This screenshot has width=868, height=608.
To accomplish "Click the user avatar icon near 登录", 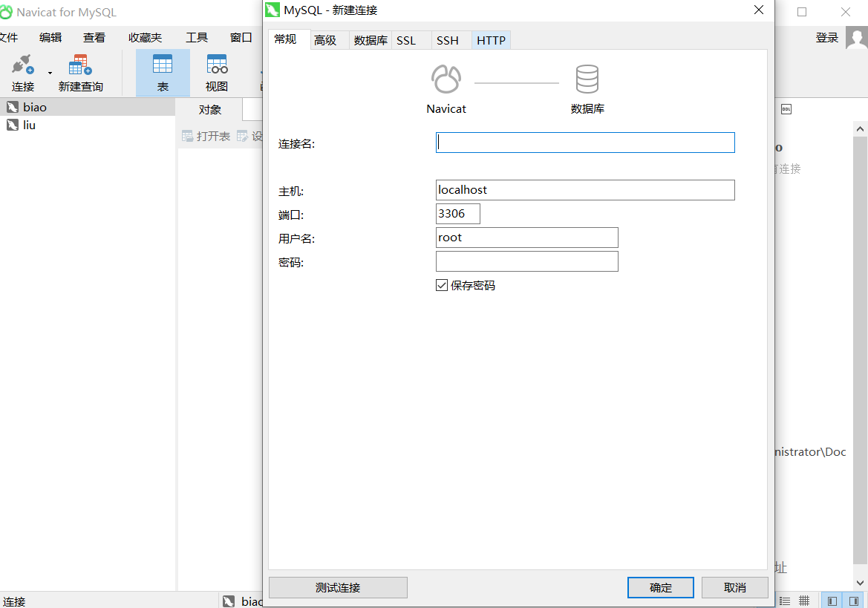I will pyautogui.click(x=857, y=38).
